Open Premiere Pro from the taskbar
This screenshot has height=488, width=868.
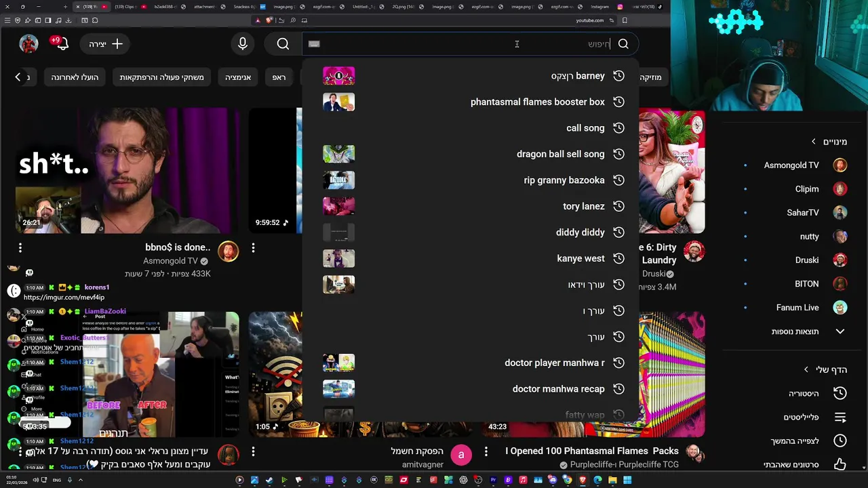pyautogui.click(x=493, y=480)
